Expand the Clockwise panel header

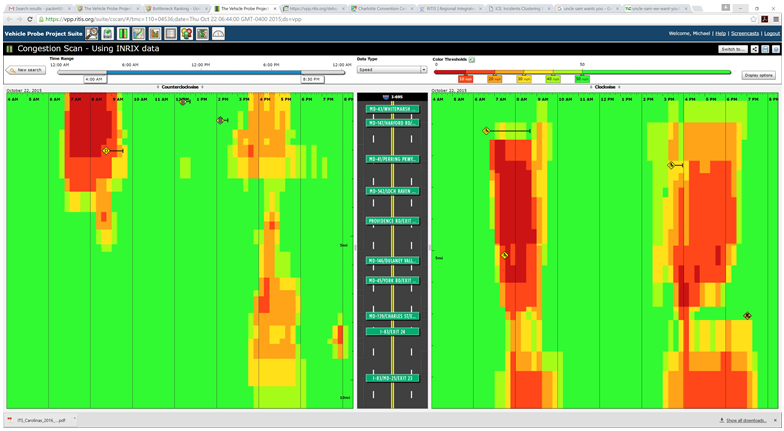tap(605, 87)
